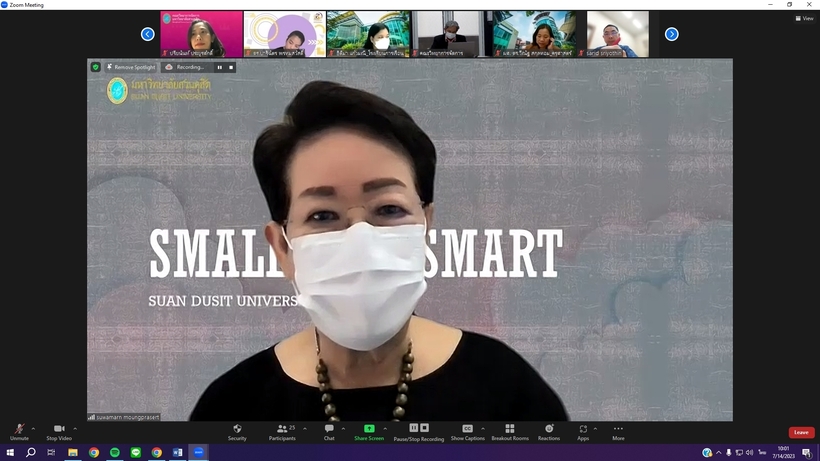The height and width of the screenshot is (461, 820).
Task: Click the microphone tray icon
Action: (728, 453)
